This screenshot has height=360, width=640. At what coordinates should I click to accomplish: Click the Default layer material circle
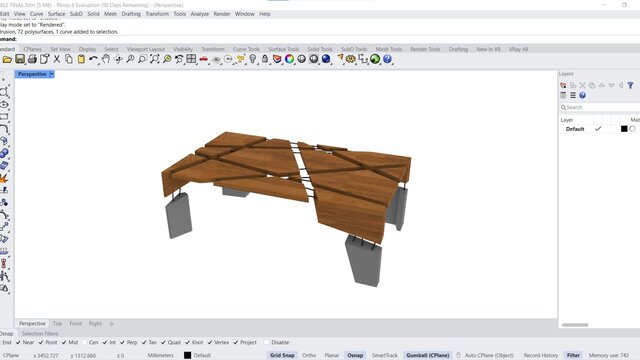point(632,129)
